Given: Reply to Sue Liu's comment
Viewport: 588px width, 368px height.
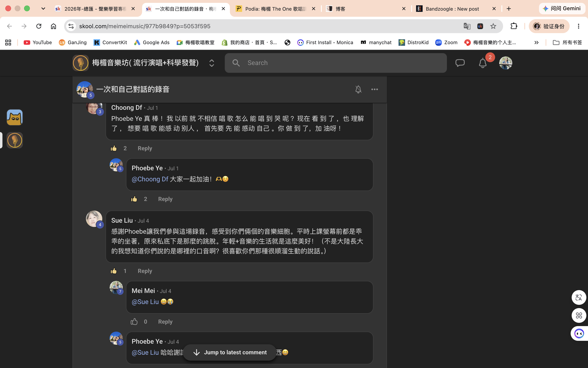Looking at the screenshot, I should coord(145,271).
